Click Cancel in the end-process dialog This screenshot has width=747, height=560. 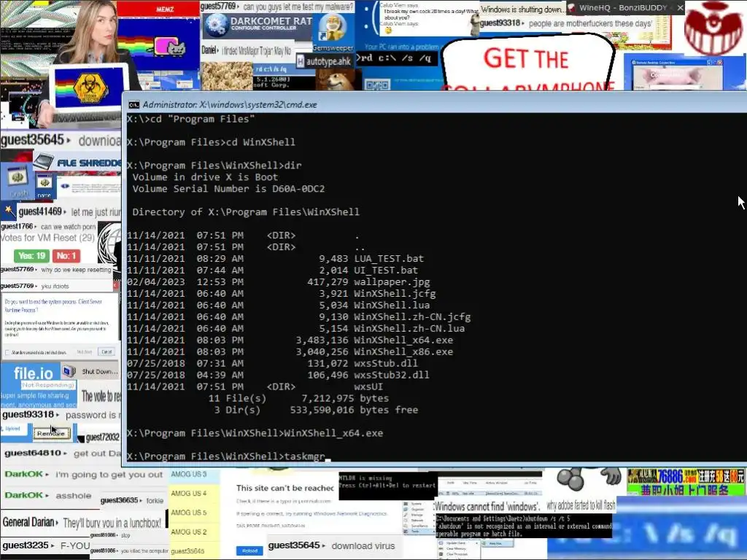pyautogui.click(x=107, y=351)
